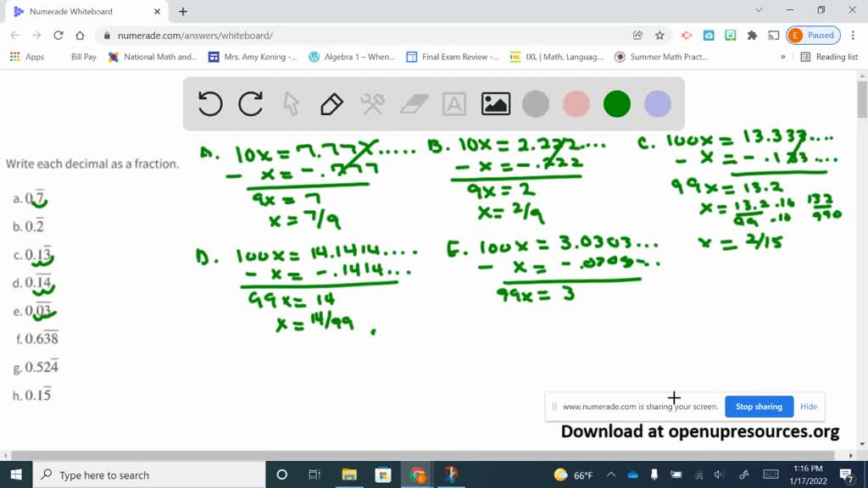Open the Chrome three-dot menu
This screenshot has height=488, width=868.
click(x=854, y=36)
